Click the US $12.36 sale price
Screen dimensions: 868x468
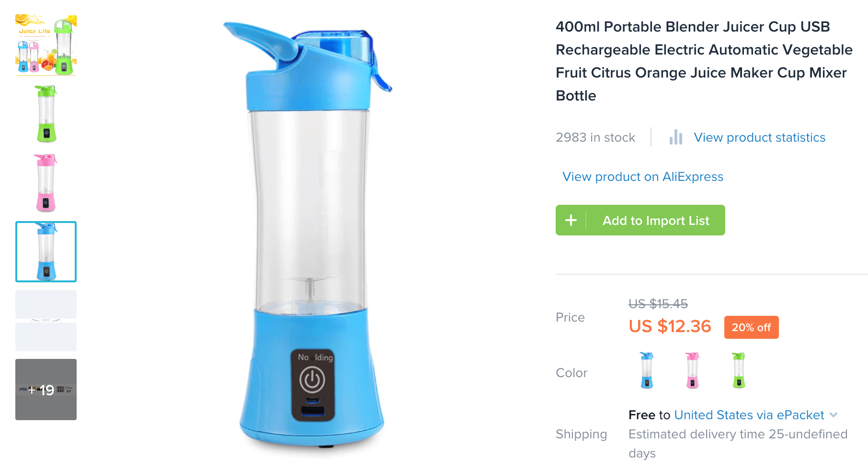click(670, 326)
